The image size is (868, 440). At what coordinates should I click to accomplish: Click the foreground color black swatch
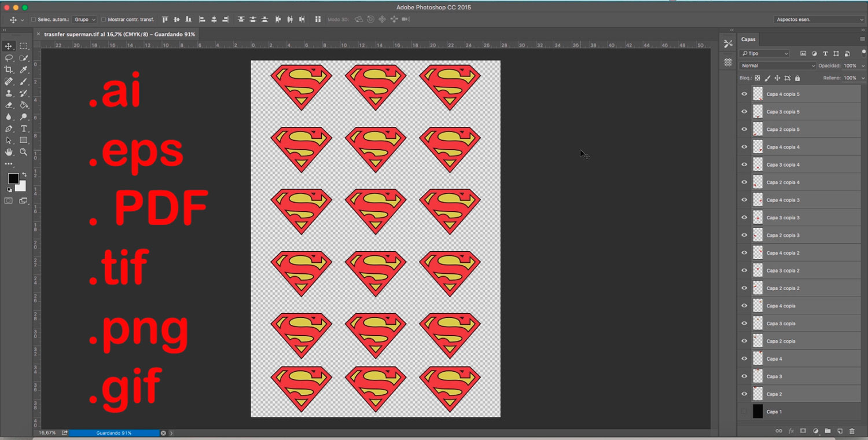click(13, 178)
